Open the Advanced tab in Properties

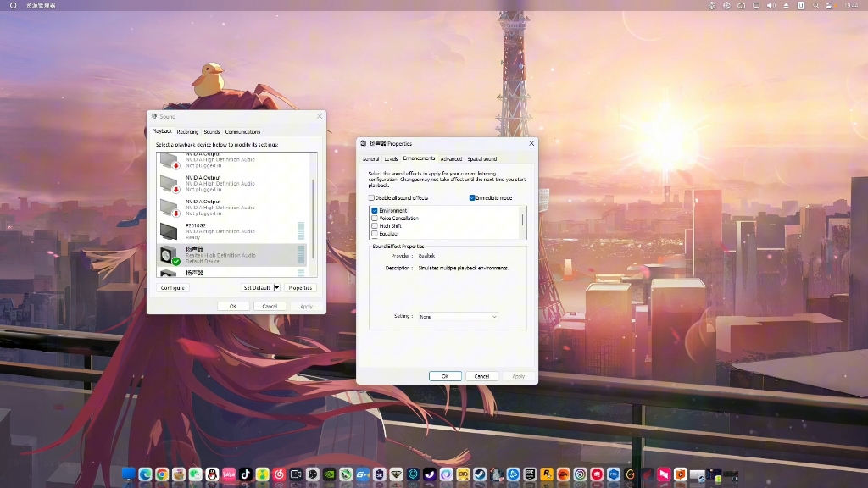[451, 158]
